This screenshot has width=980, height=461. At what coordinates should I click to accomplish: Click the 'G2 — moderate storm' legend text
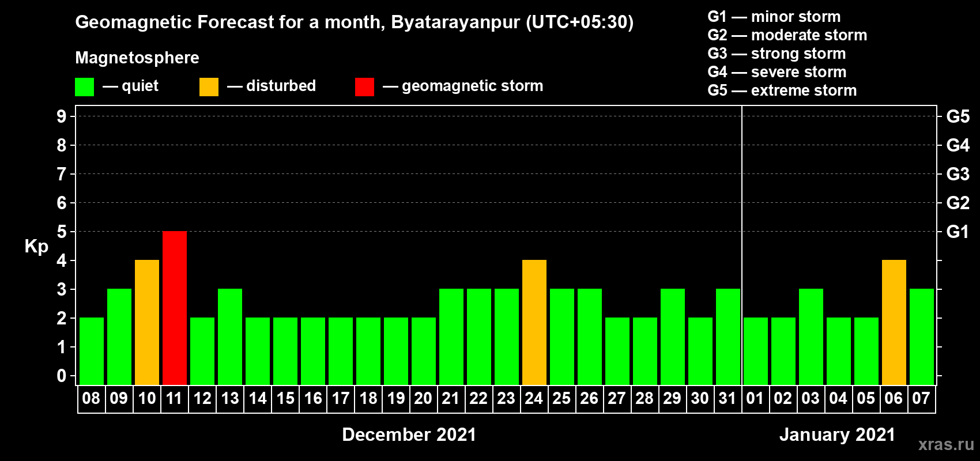787,35
